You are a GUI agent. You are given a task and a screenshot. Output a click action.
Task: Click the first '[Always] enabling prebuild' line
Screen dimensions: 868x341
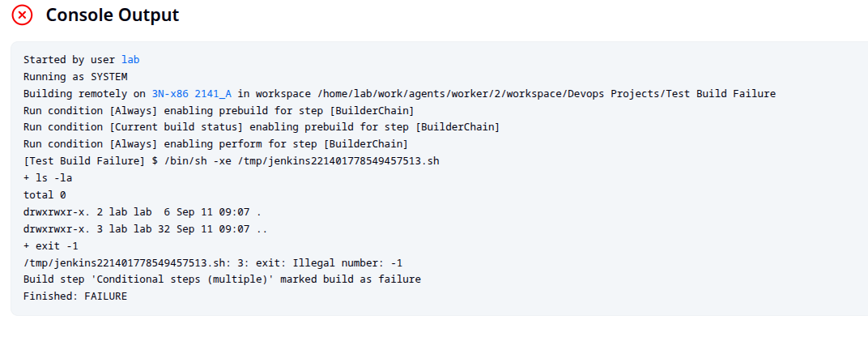click(219, 110)
